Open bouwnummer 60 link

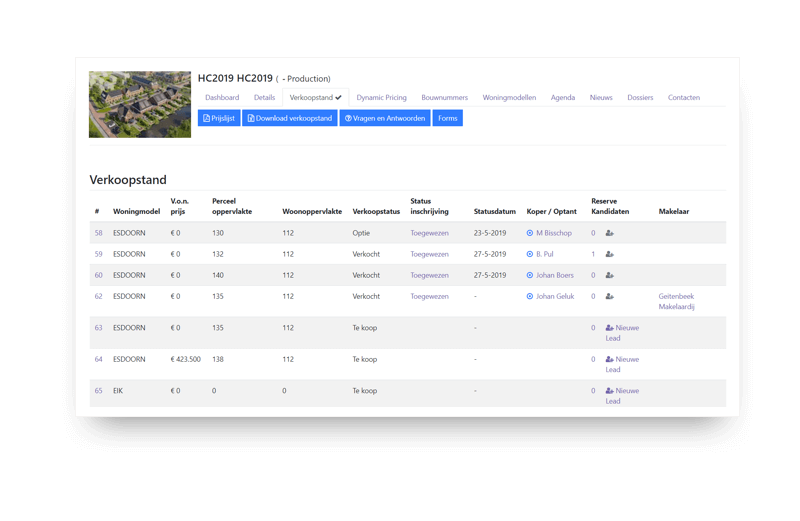98,275
